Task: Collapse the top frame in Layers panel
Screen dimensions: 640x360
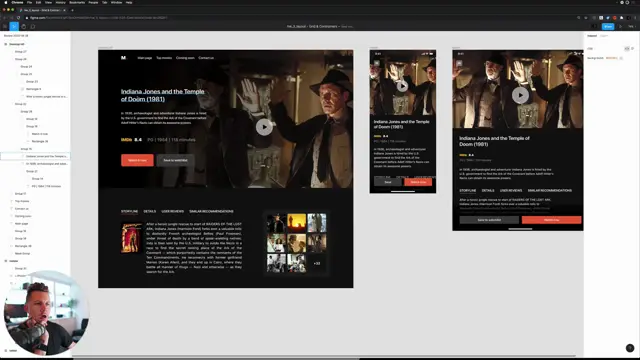Action: (x=6, y=44)
